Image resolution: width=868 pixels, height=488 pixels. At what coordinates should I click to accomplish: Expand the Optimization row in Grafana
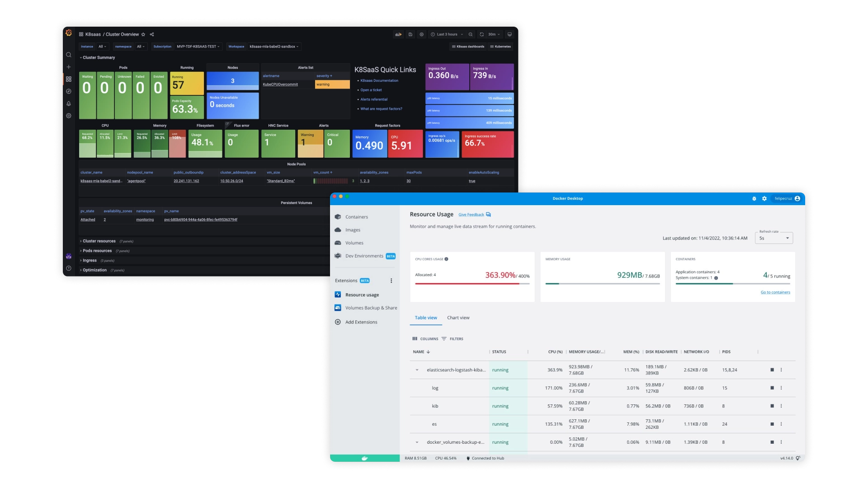click(94, 270)
